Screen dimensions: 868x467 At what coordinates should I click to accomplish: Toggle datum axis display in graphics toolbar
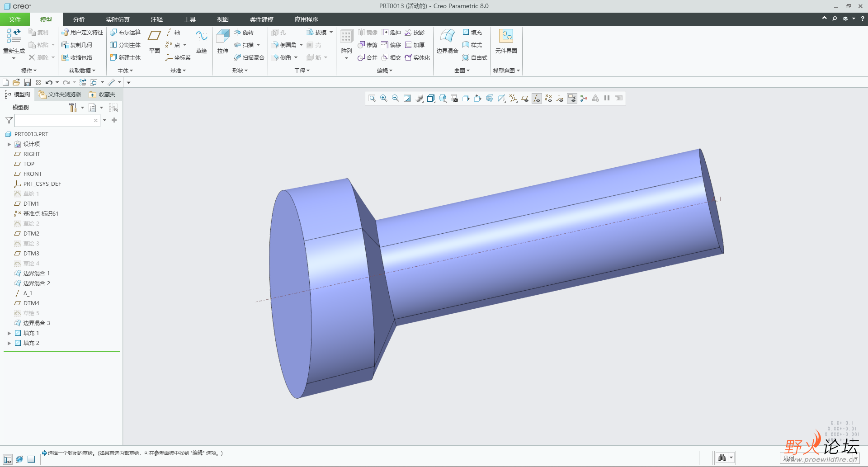tap(537, 99)
